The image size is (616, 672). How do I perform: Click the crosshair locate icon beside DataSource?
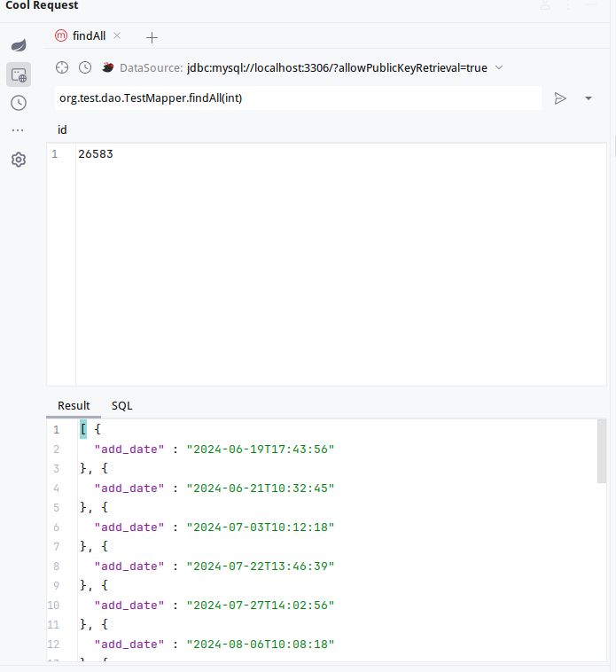pos(62,67)
